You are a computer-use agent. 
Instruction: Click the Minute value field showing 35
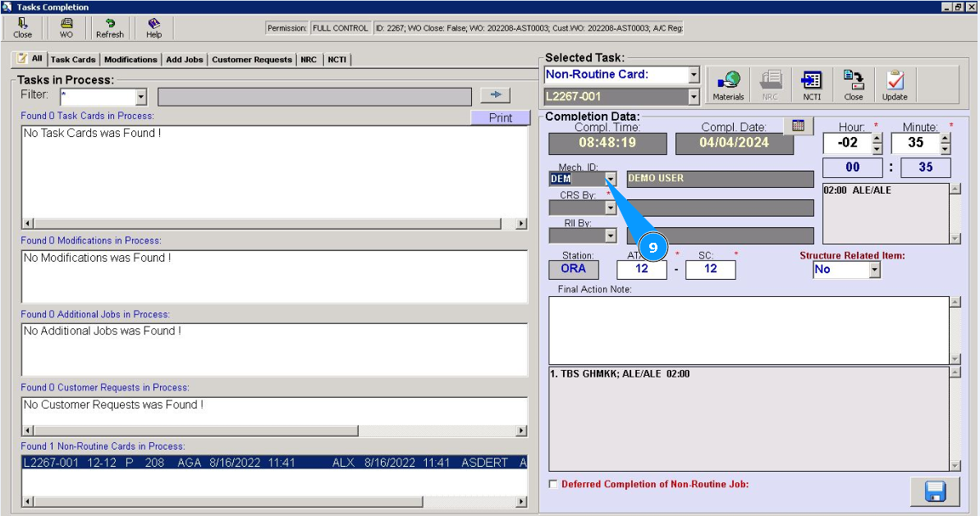(x=916, y=143)
